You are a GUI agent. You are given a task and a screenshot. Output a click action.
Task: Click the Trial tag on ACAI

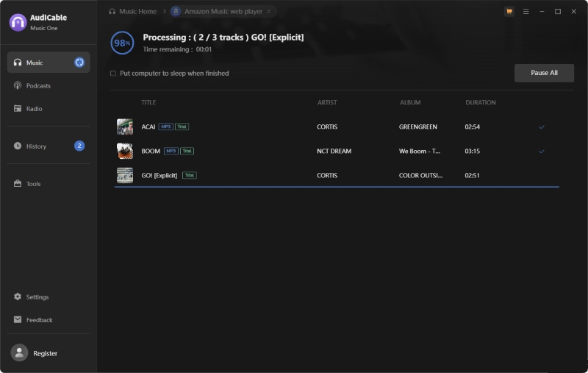[x=182, y=127]
